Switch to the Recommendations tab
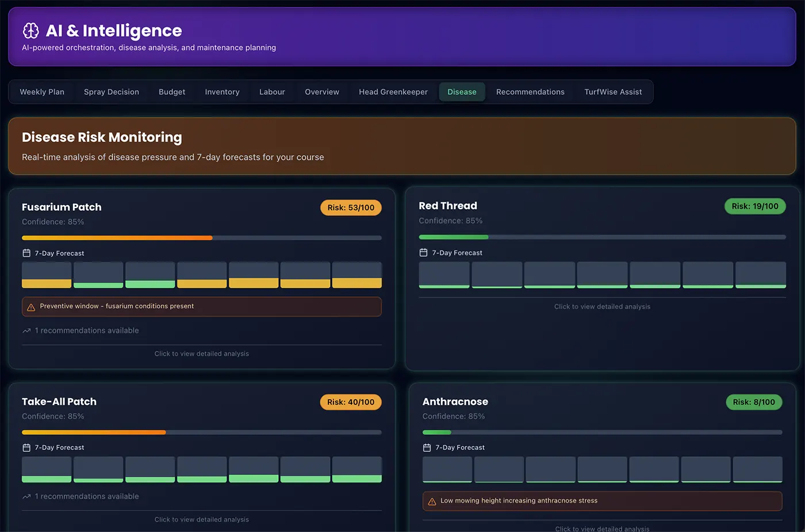805x532 pixels. 530,91
